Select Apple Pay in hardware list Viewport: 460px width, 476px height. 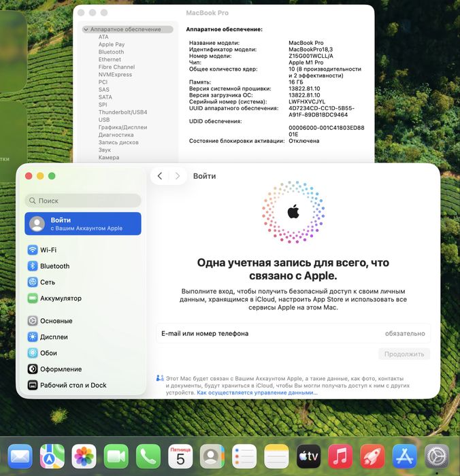click(112, 44)
